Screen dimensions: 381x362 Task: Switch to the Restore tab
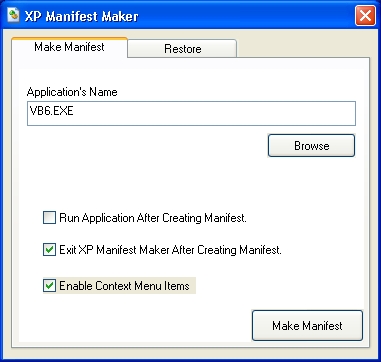click(182, 49)
